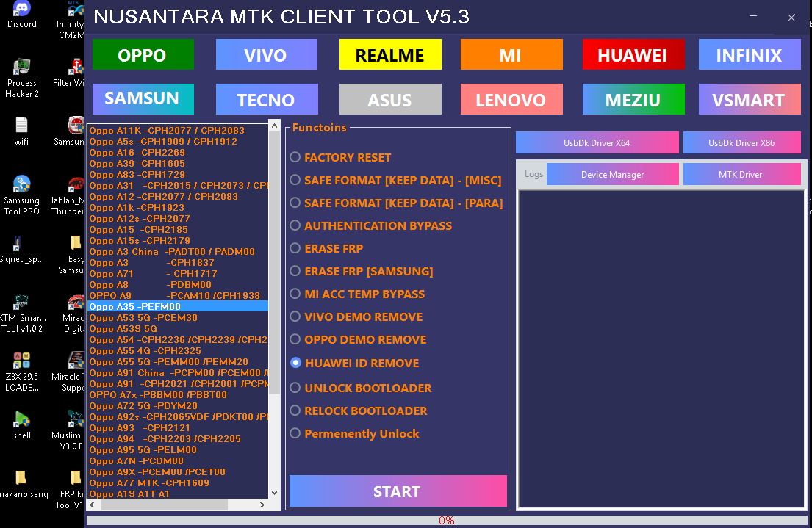
Task: Open the nakanpisang folder icon
Action: click(22, 485)
